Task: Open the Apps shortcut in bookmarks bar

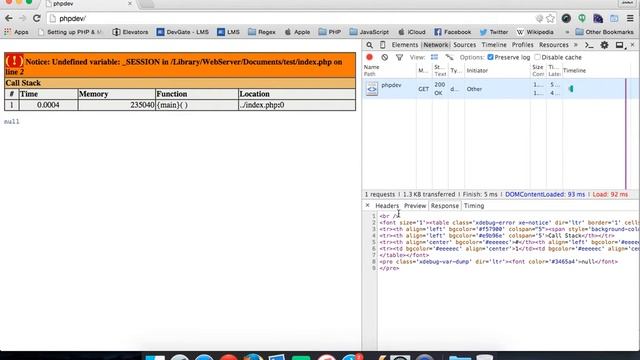Action: [16, 32]
